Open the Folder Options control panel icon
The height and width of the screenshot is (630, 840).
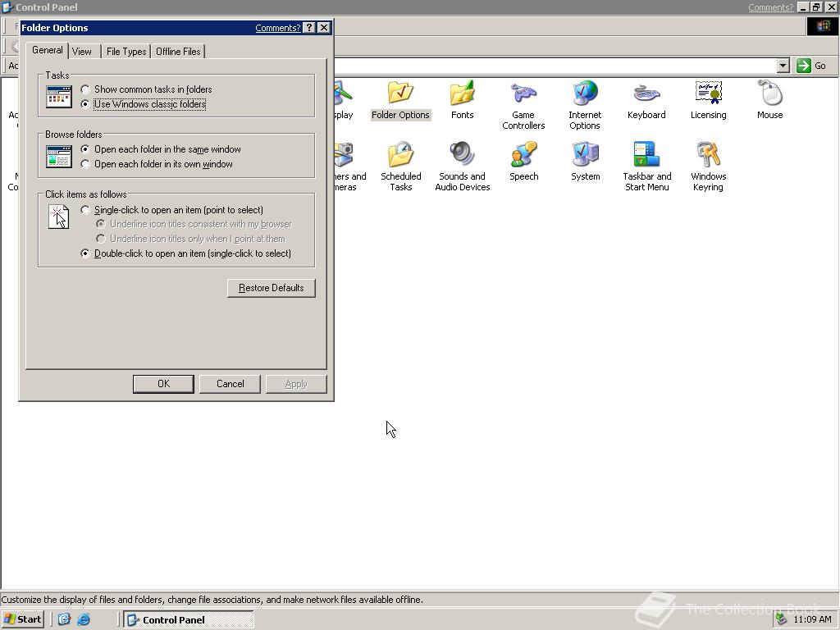pyautogui.click(x=400, y=99)
